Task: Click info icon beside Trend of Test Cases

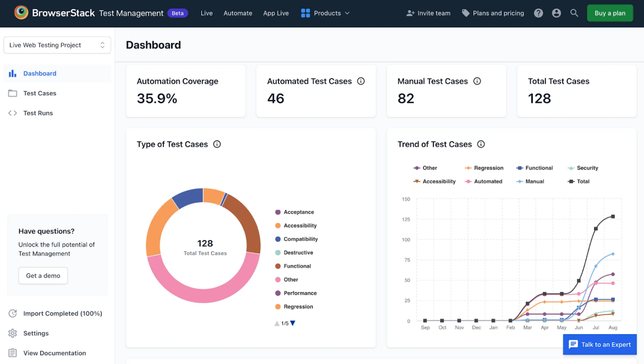Action: coord(481,144)
